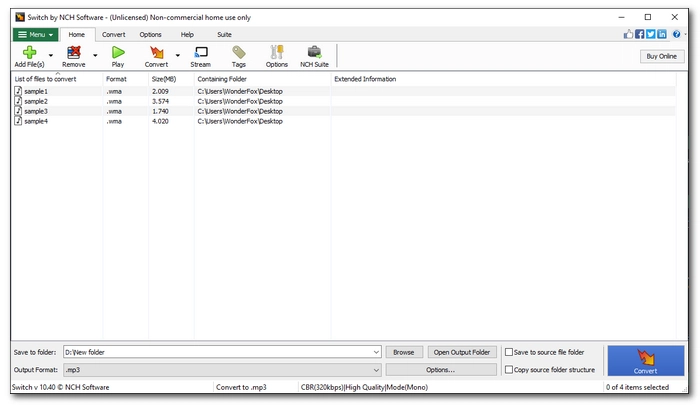Click the Facebook share icon
Image resolution: width=700 pixels, height=405 pixels.
click(x=639, y=34)
